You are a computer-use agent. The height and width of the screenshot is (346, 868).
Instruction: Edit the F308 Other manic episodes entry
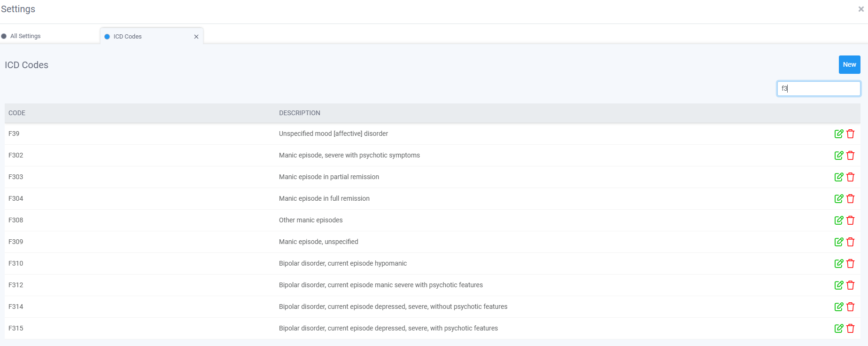[x=838, y=220]
